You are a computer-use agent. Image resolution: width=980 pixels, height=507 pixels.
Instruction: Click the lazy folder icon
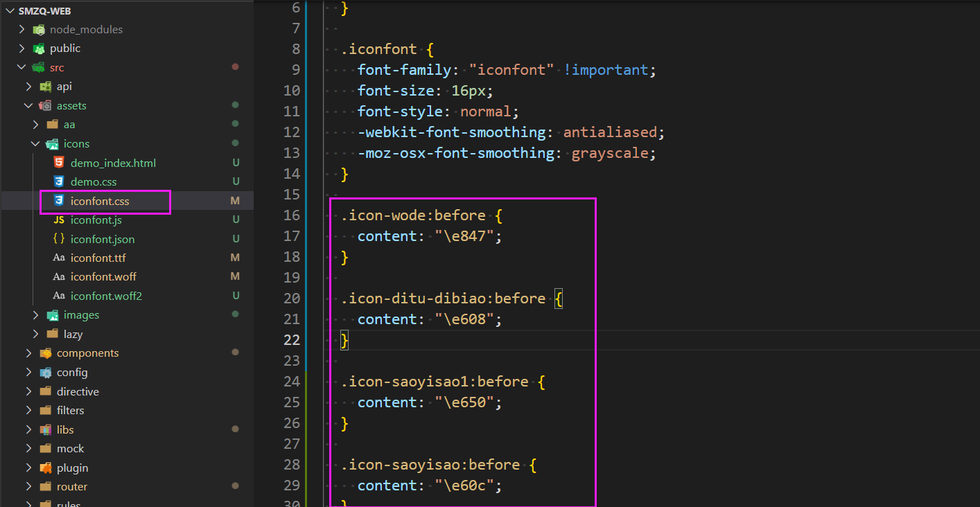(53, 335)
